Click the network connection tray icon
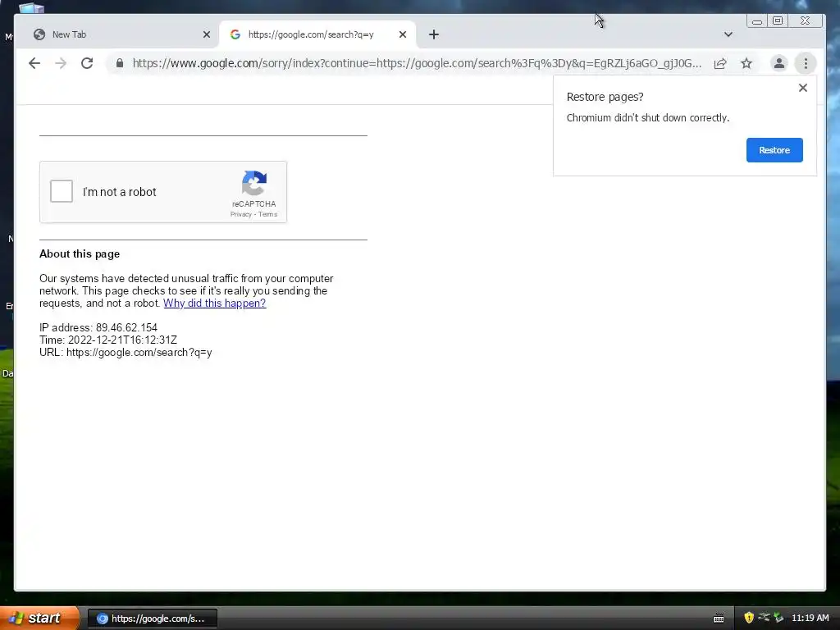 pos(764,618)
